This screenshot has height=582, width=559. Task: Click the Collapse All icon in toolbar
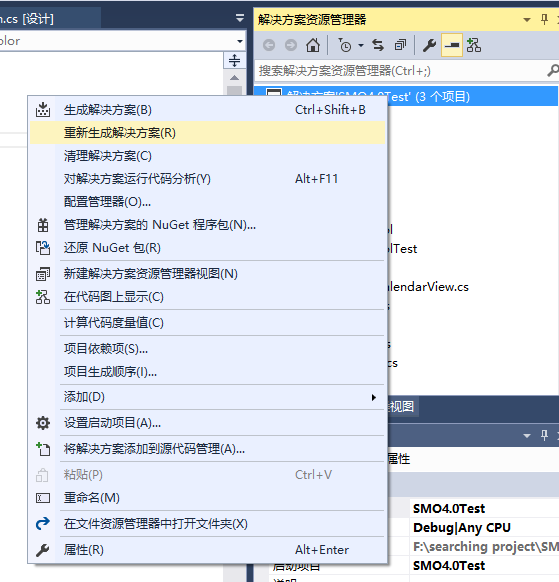[x=400, y=45]
